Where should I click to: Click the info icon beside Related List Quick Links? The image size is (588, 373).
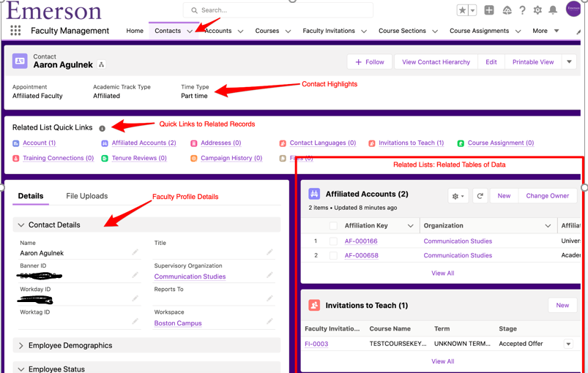tap(102, 129)
